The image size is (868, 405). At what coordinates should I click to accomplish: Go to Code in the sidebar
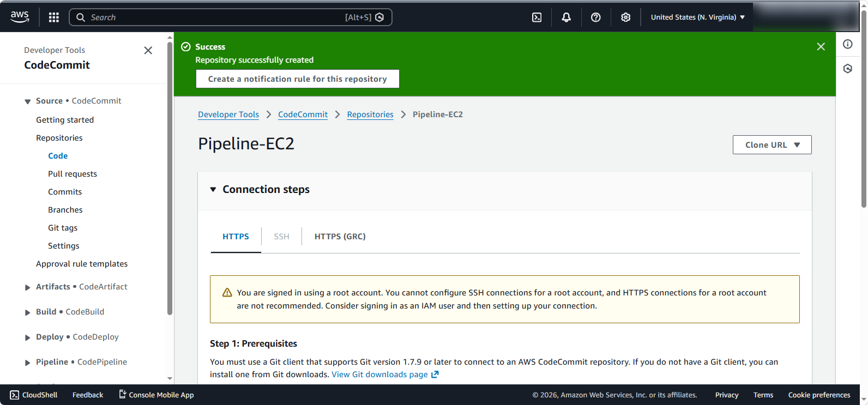click(58, 156)
